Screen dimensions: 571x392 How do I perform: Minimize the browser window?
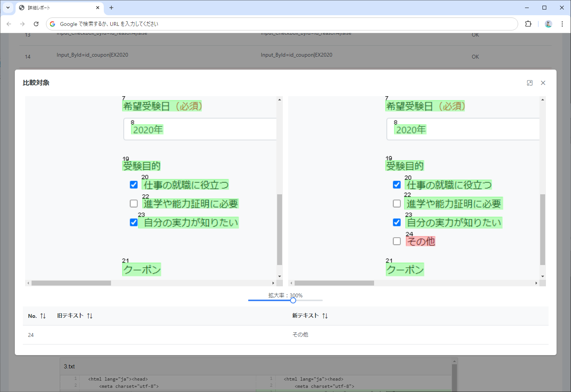(x=527, y=8)
